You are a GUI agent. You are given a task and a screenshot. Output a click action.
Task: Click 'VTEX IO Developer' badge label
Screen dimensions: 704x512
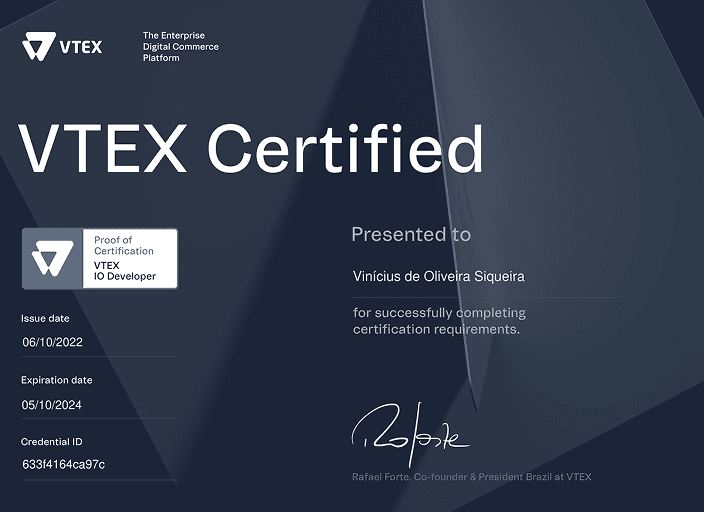(x=124, y=271)
